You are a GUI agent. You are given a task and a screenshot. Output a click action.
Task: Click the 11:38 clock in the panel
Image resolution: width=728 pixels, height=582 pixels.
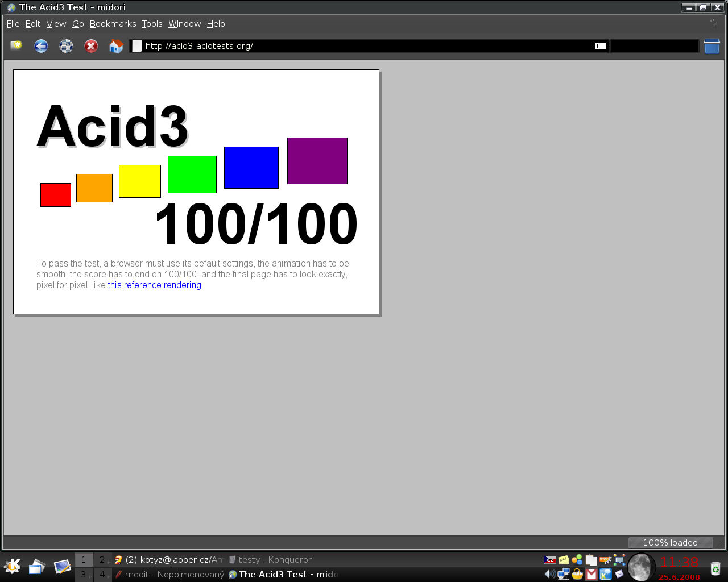pyautogui.click(x=679, y=562)
